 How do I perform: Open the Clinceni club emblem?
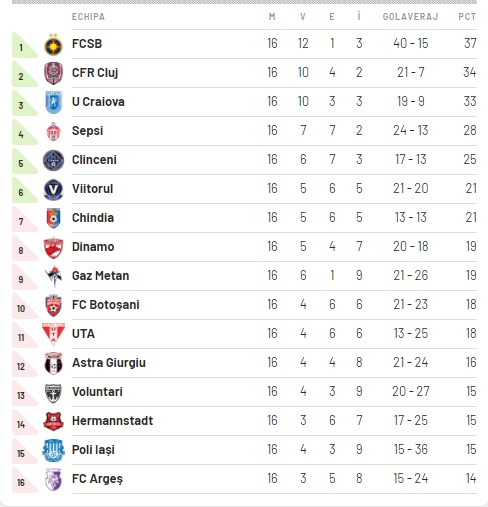click(x=53, y=160)
